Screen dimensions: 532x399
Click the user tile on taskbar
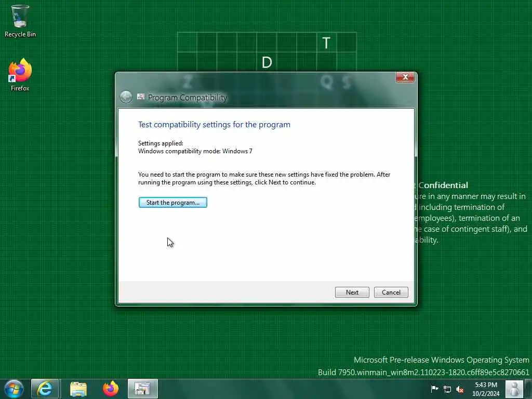(514, 389)
